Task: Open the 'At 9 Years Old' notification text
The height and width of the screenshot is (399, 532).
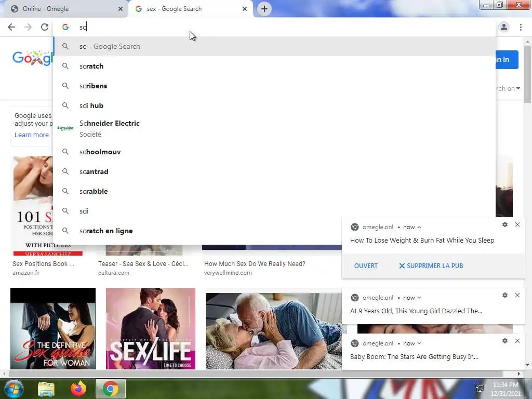Action: pyautogui.click(x=416, y=311)
